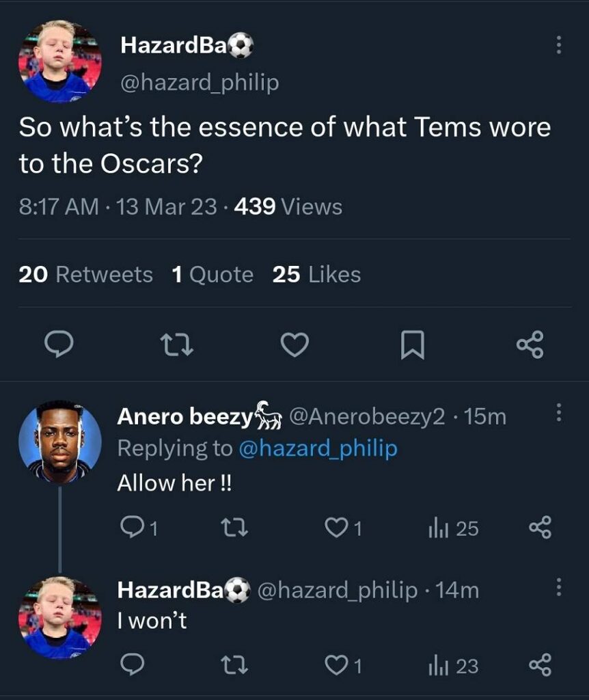Retweet Anero beezy's reply
The height and width of the screenshot is (700, 589).
(235, 528)
